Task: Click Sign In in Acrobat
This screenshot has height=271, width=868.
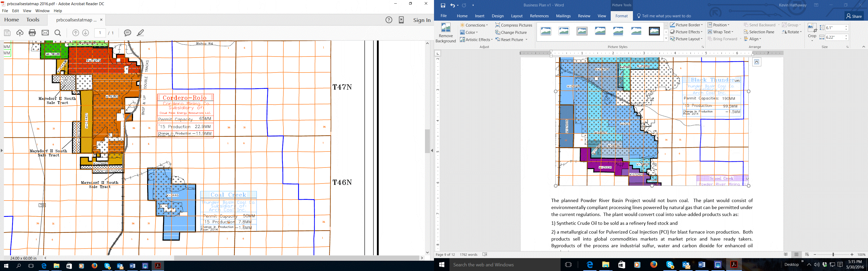Action: coord(422,20)
